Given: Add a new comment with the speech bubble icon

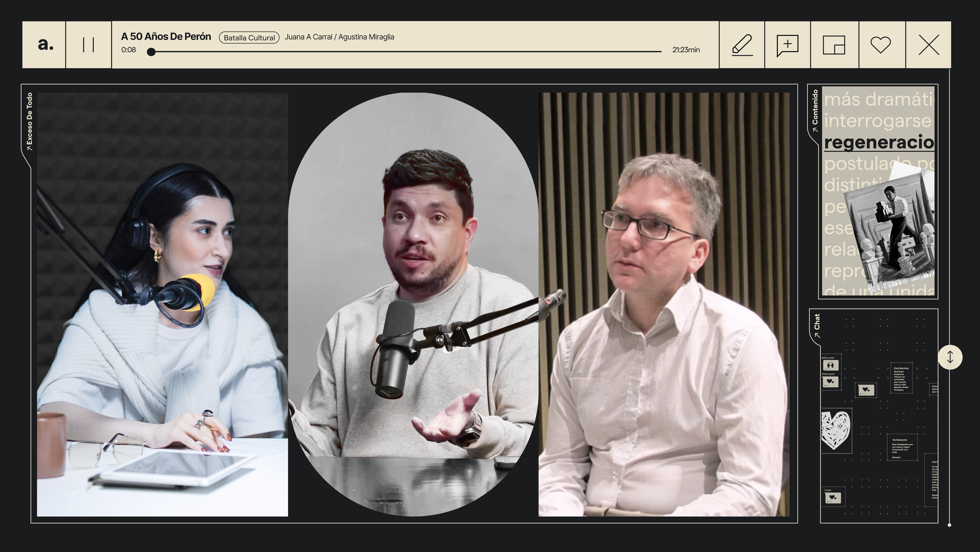Looking at the screenshot, I should pyautogui.click(x=787, y=45).
